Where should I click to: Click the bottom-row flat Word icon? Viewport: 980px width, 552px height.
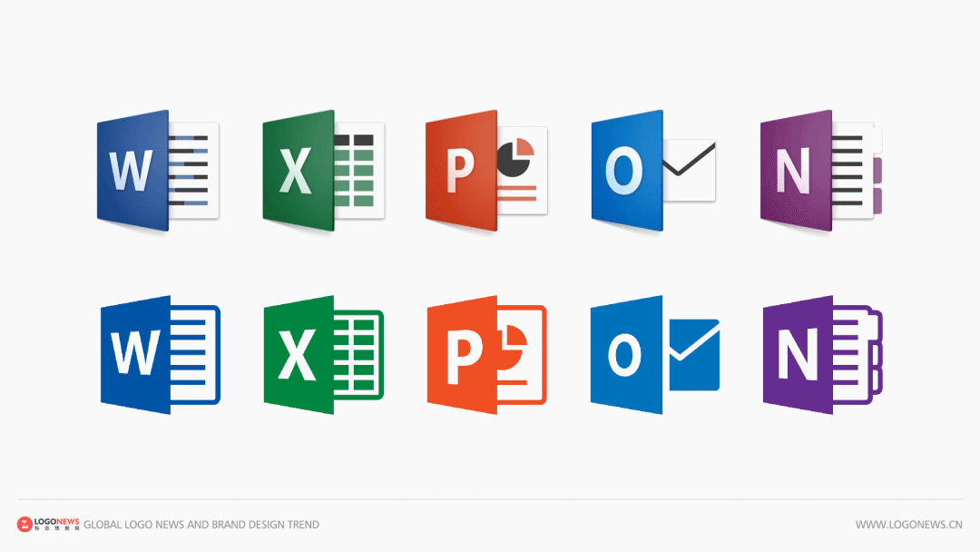[x=160, y=355]
